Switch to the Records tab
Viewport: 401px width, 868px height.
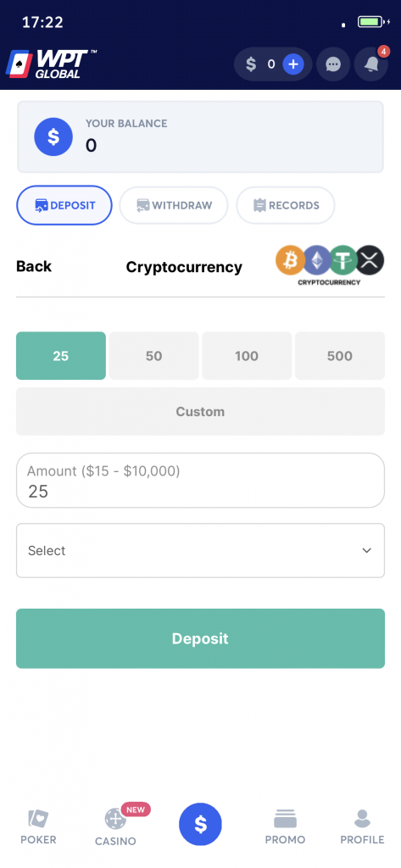[286, 205]
